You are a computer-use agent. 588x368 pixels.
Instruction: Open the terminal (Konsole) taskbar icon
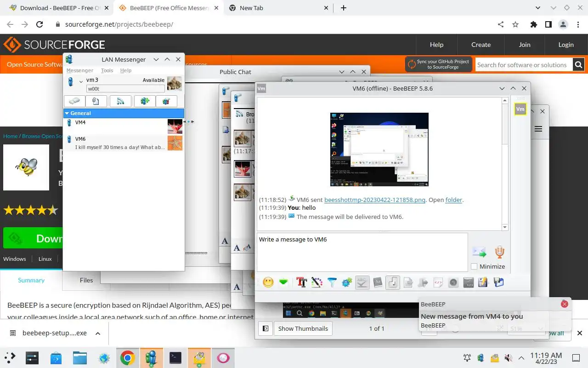175,358
